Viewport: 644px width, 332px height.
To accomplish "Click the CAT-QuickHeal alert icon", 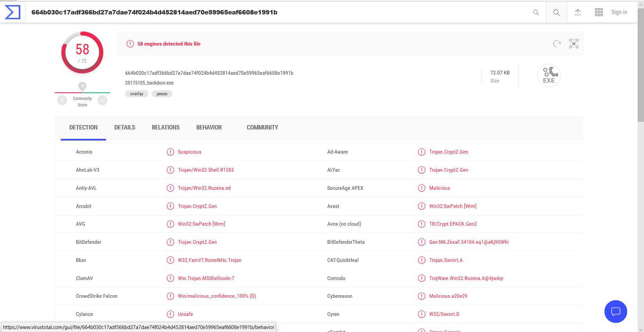I will click(422, 260).
